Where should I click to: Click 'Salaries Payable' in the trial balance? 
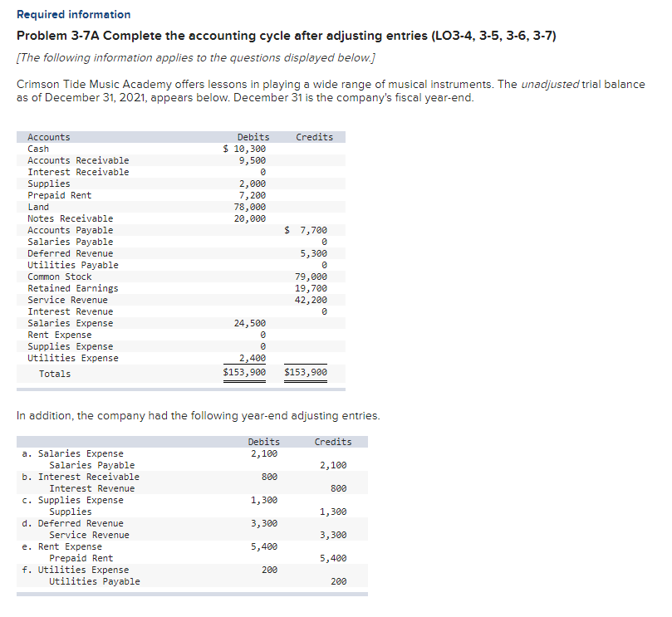tap(71, 242)
